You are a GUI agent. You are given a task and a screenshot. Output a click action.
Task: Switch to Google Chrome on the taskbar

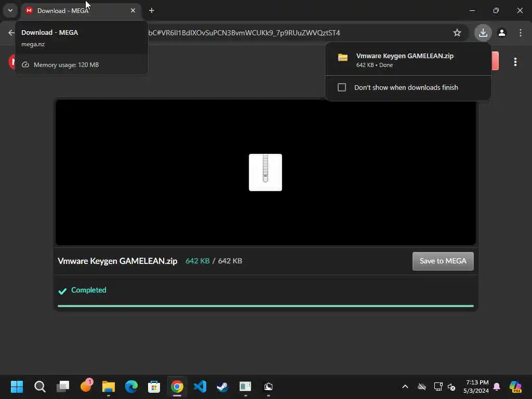click(x=177, y=387)
